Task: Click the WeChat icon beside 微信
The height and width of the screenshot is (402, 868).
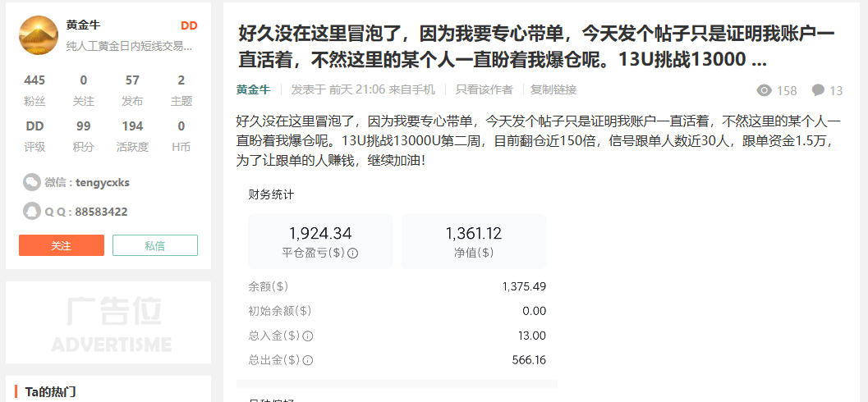Action: (31, 182)
